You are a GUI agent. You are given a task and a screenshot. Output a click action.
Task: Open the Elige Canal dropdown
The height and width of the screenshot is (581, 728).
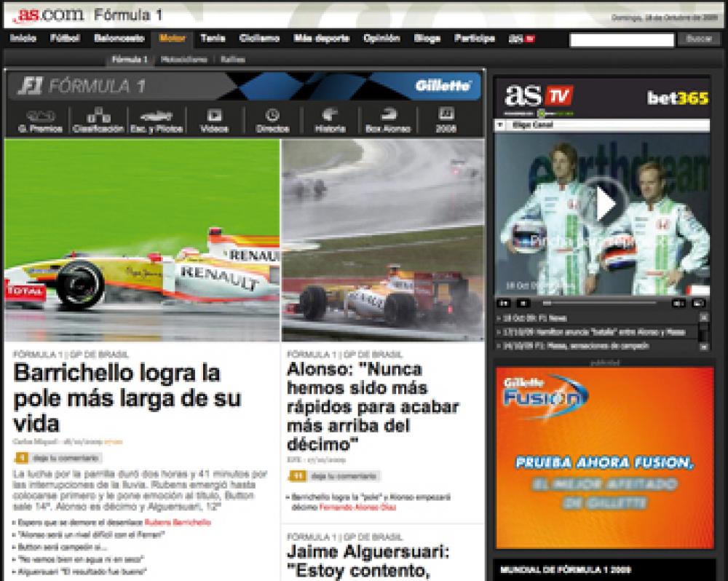click(x=602, y=125)
